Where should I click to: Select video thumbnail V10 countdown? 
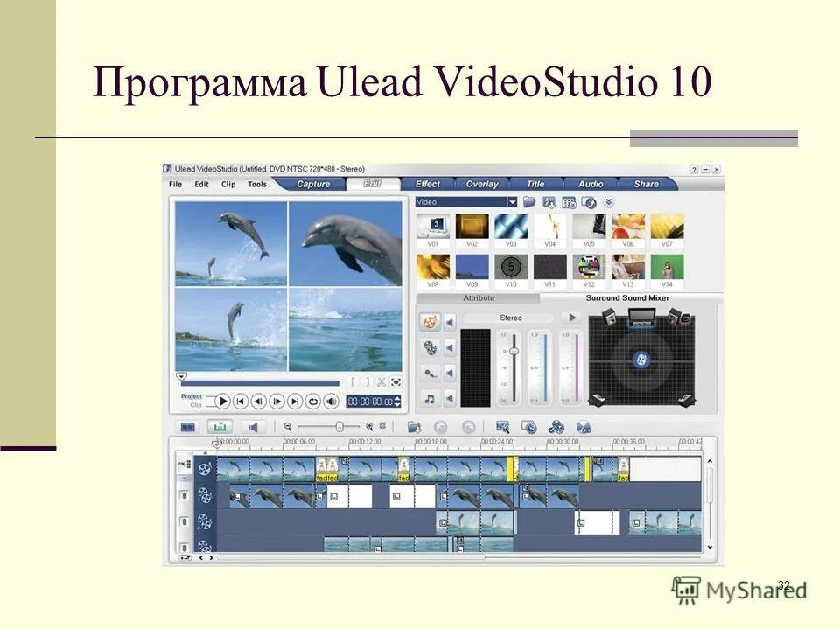tap(511, 268)
